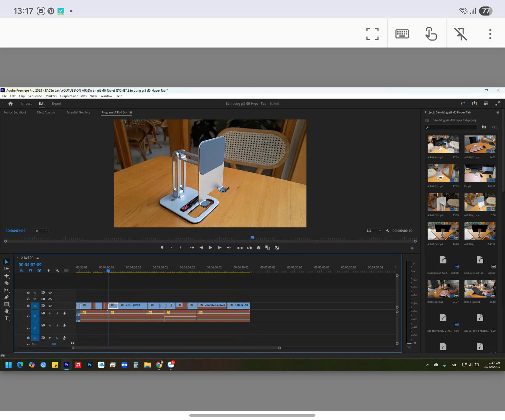Screen dimensions: 505x420
Task: Mute audio track A1
Action: (x=50, y=313)
